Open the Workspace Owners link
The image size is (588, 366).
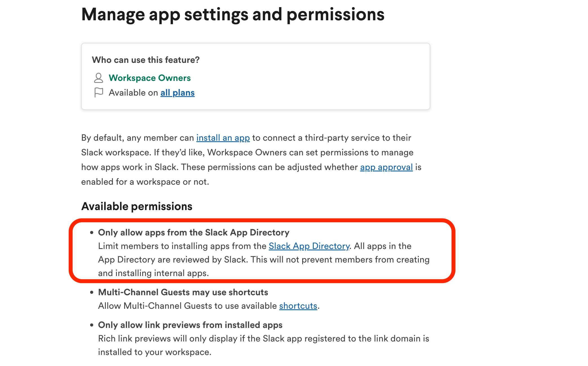150,78
